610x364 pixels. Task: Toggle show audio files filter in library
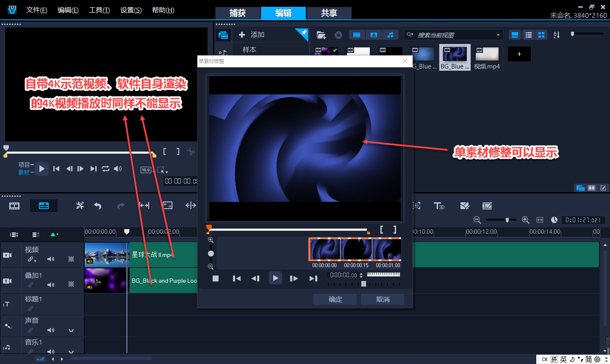tap(390, 35)
